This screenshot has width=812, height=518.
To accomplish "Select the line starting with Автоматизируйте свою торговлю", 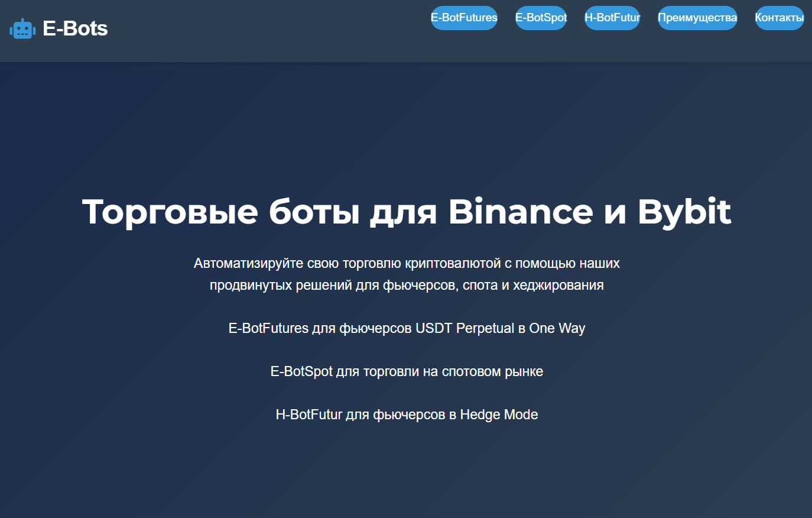I will (407, 263).
